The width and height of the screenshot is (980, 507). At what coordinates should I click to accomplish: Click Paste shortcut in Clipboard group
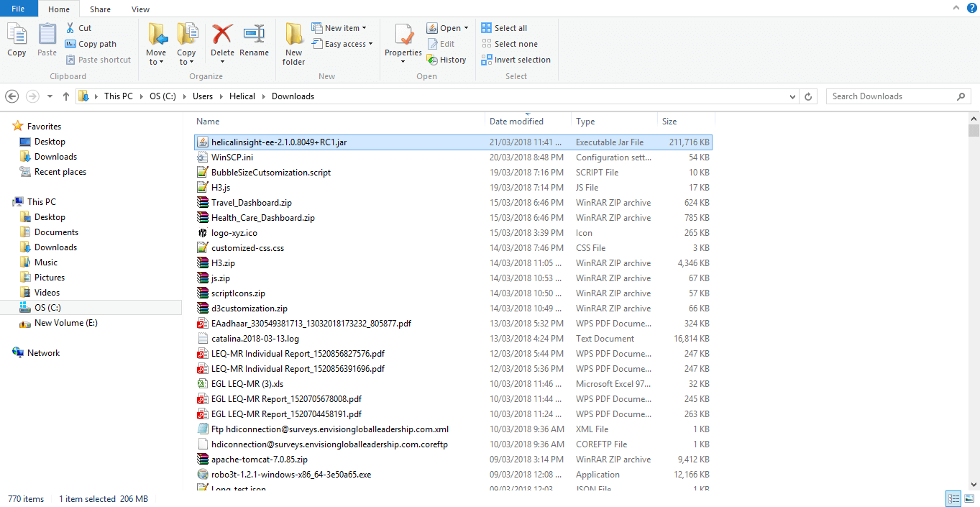point(99,60)
